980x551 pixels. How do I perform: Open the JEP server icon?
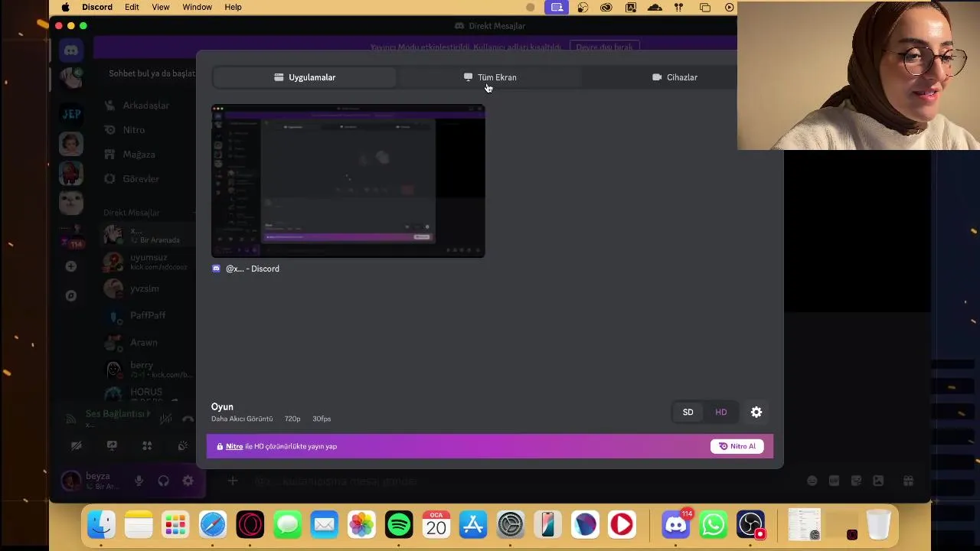pyautogui.click(x=71, y=113)
